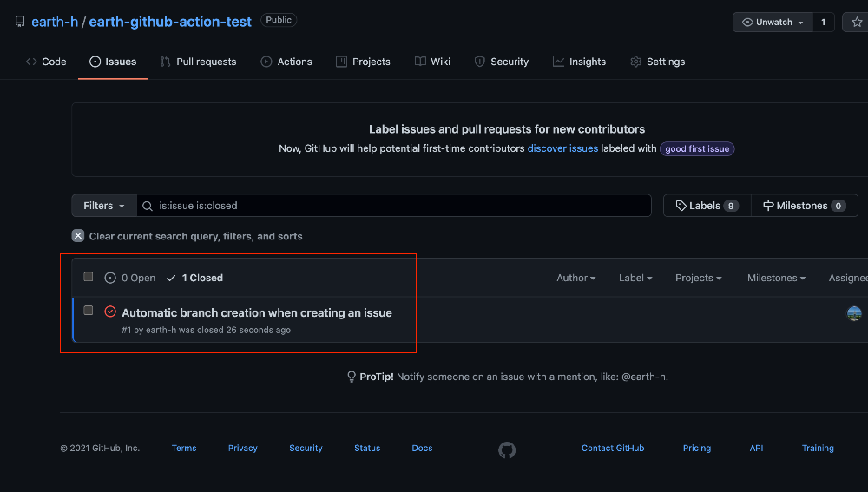Show the 0 Open issues list
Screen dimensions: 868x492
(x=130, y=278)
